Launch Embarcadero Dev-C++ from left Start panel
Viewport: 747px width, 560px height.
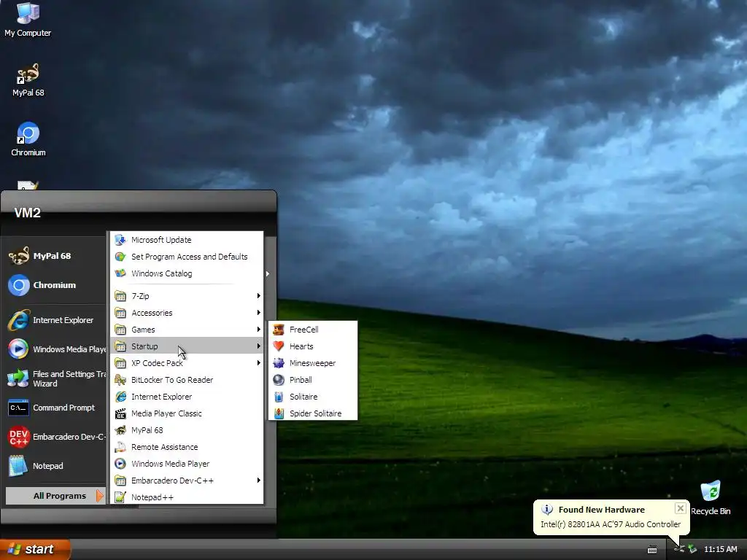(55, 437)
